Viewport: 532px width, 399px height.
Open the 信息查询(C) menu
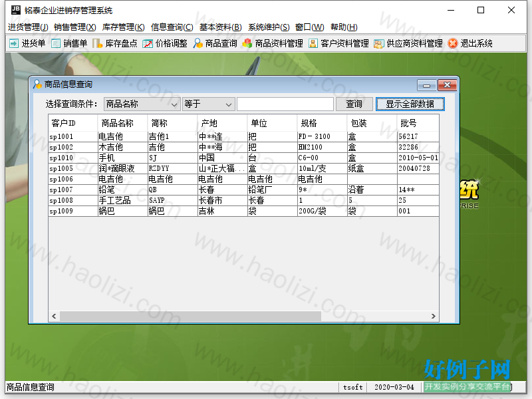[x=172, y=27]
